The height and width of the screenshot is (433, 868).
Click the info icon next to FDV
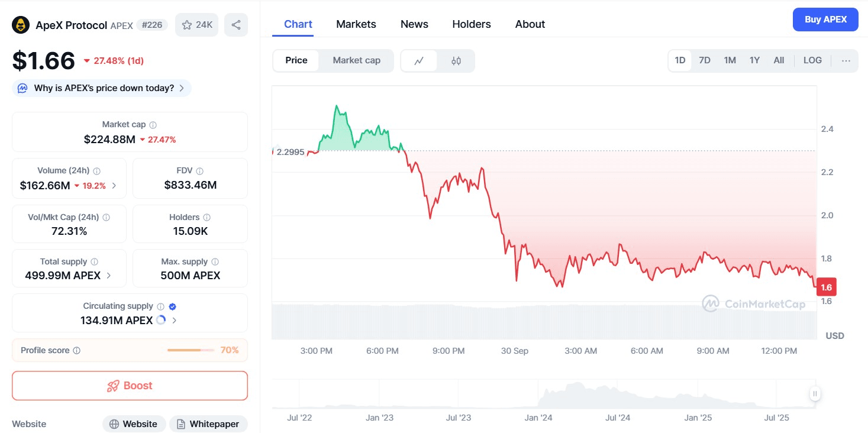[199, 171]
